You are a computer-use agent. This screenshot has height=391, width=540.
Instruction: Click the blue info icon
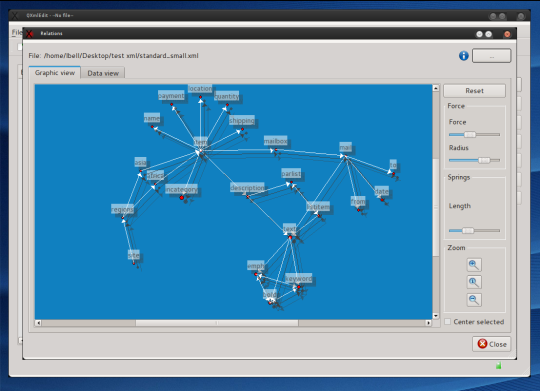[x=464, y=56]
